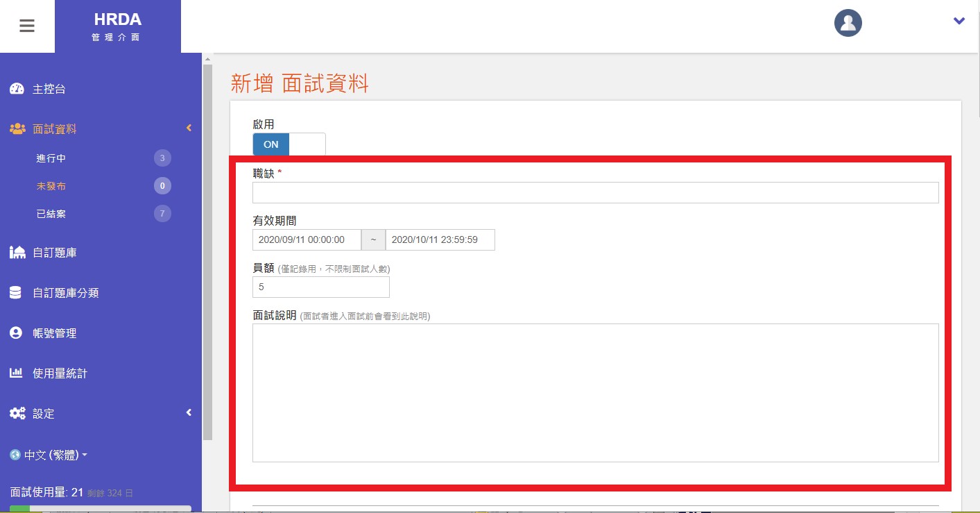Click the 2020/09/11 start date field
Screen dimensions: 980x513
(x=307, y=239)
